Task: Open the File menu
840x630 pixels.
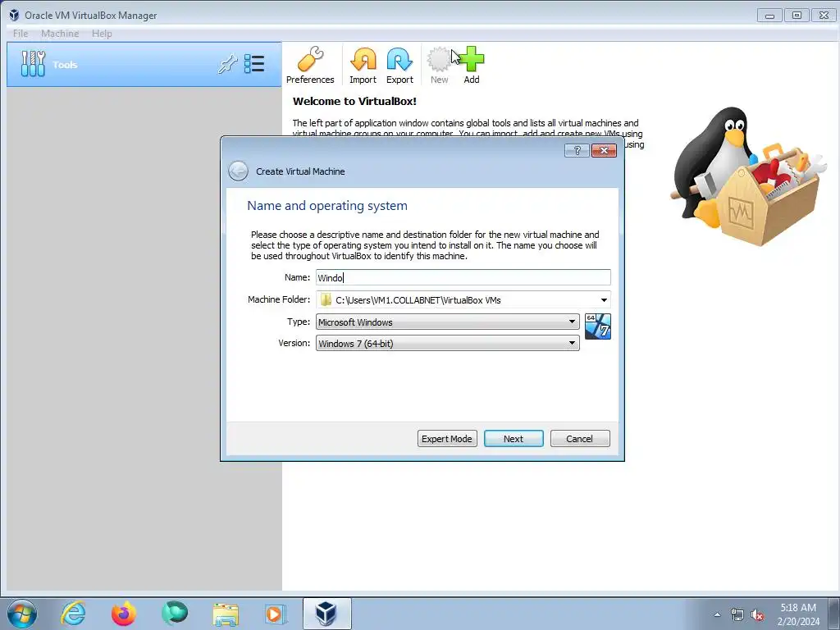Action: 21,34
